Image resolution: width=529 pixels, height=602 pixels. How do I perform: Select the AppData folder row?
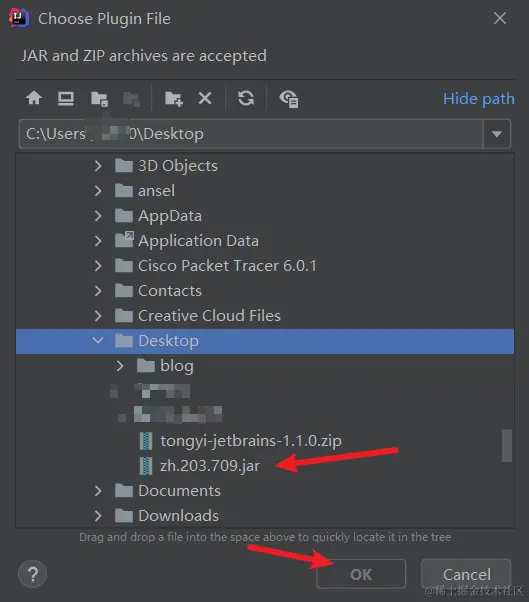[265, 216]
